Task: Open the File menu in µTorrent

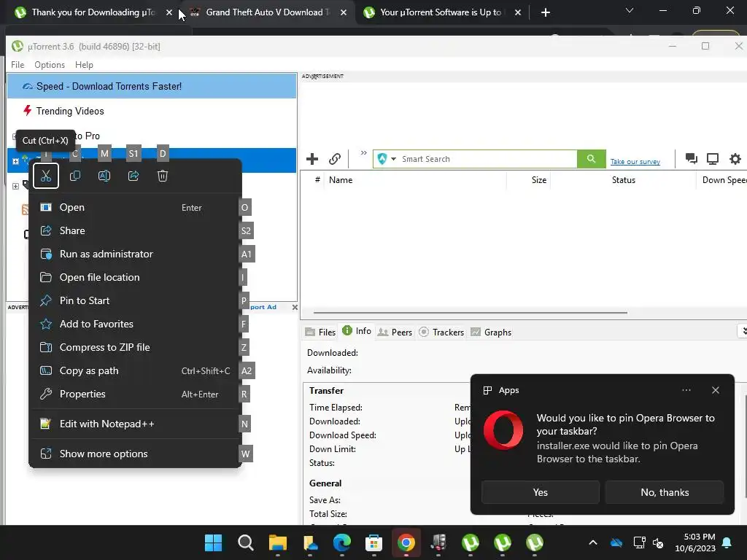Action: coord(18,65)
